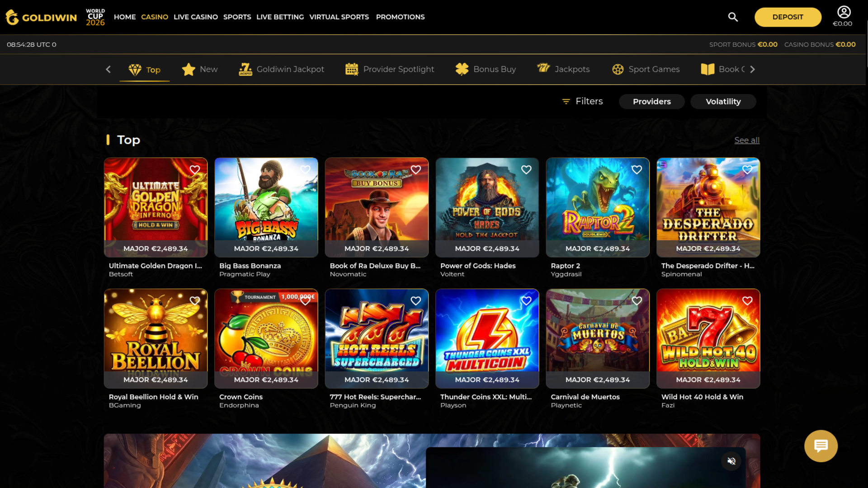Click the SPORT BONUS €0.00 amount
This screenshot has width=868, height=488.
coord(767,44)
